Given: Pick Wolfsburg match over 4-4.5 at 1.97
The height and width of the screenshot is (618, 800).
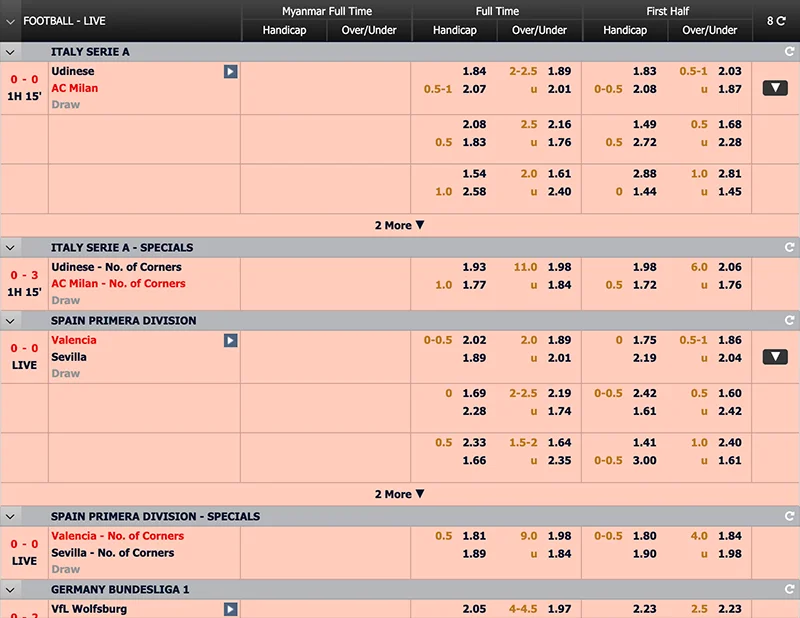Looking at the screenshot, I should tap(559, 609).
